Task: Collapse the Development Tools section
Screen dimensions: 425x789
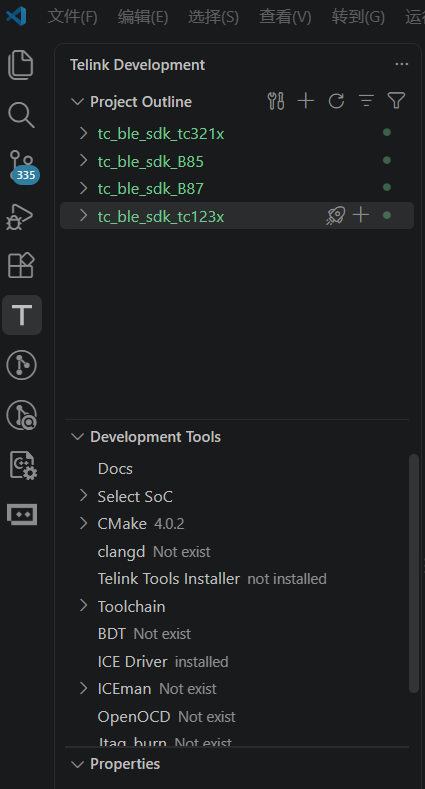Action: (77, 437)
